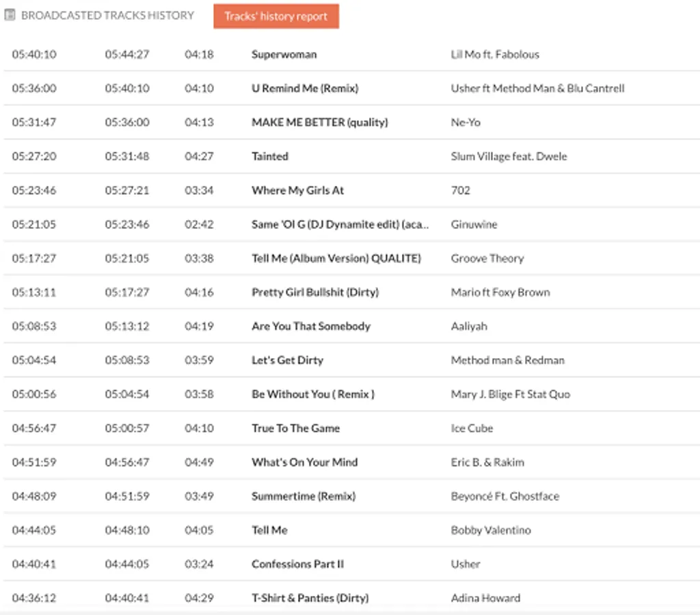The image size is (700, 615).
Task: Click artist Ice Cube
Action: pos(472,428)
